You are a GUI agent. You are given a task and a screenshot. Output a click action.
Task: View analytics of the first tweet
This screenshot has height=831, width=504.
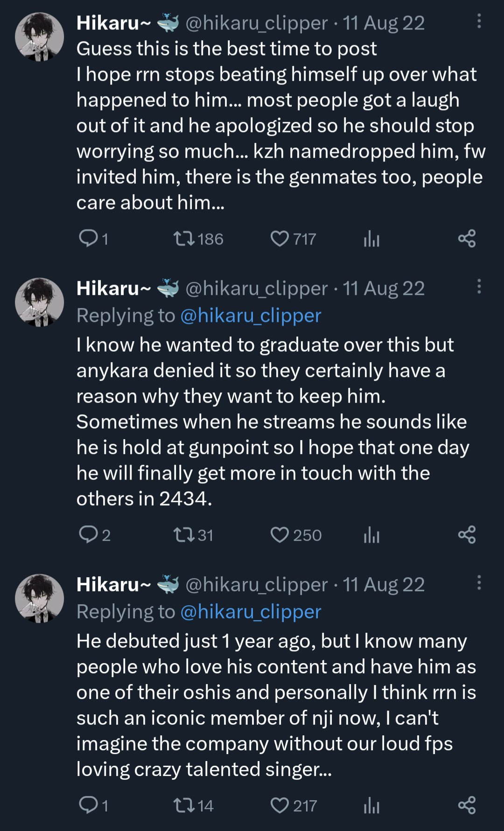pyautogui.click(x=371, y=239)
